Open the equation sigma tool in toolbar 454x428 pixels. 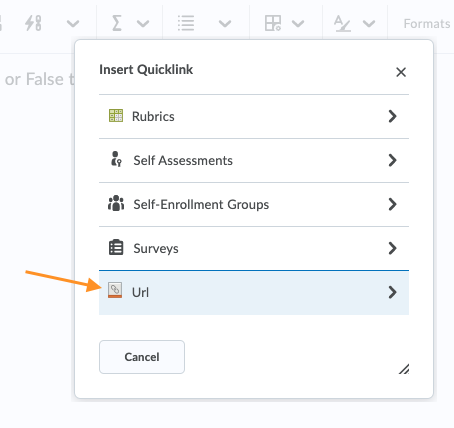pos(116,23)
